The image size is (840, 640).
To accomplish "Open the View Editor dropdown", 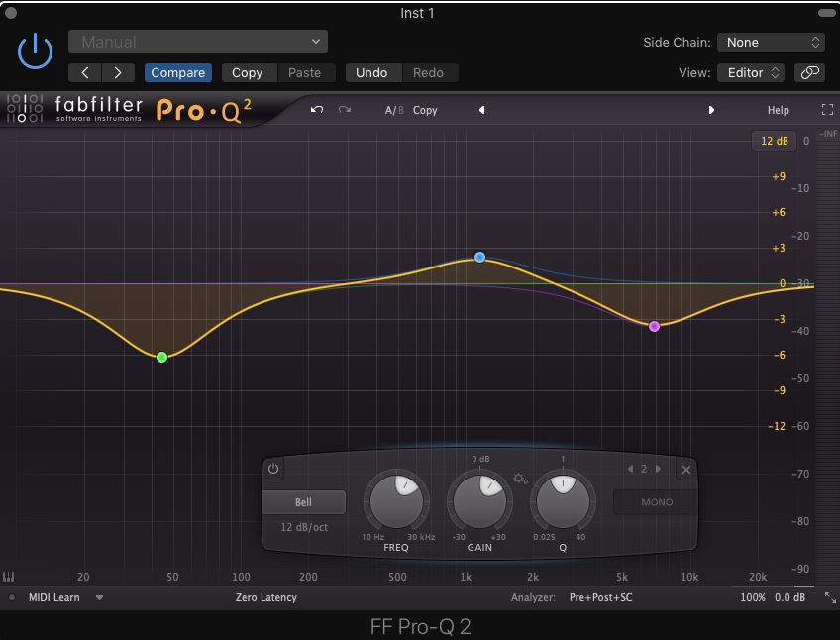I will tap(751, 73).
